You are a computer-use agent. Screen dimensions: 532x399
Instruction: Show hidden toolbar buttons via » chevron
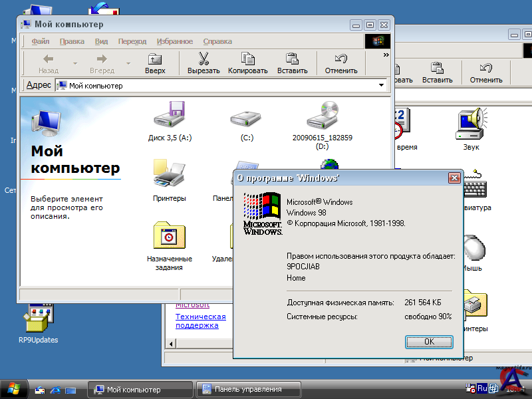point(386,56)
